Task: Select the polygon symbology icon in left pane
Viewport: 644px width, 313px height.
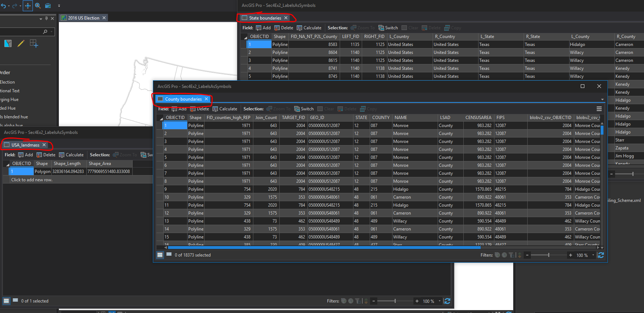Action: point(8,43)
